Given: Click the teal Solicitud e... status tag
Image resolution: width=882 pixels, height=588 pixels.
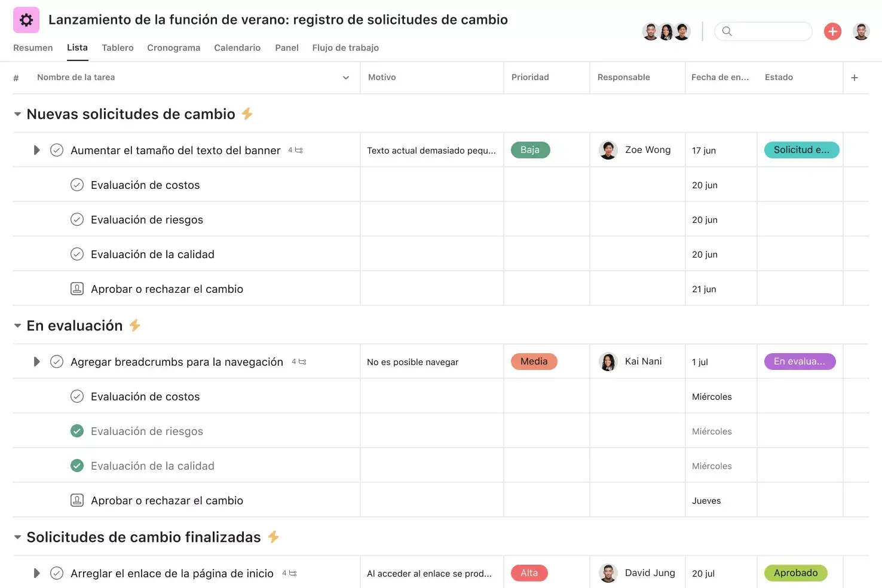Looking at the screenshot, I should (801, 150).
